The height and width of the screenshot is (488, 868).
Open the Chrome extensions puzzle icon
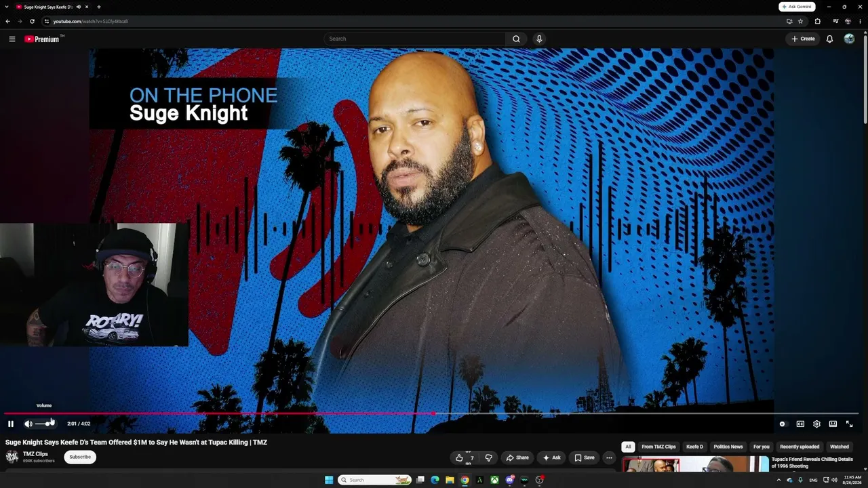click(817, 21)
